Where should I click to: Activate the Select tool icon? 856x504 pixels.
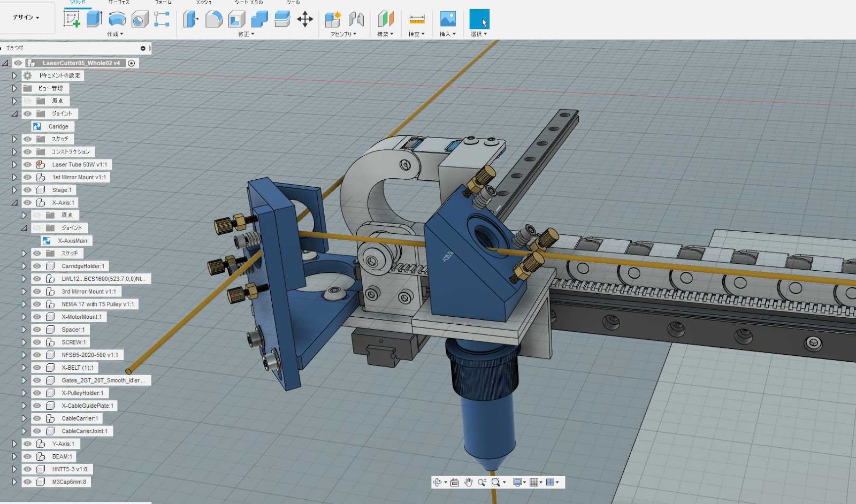click(479, 19)
